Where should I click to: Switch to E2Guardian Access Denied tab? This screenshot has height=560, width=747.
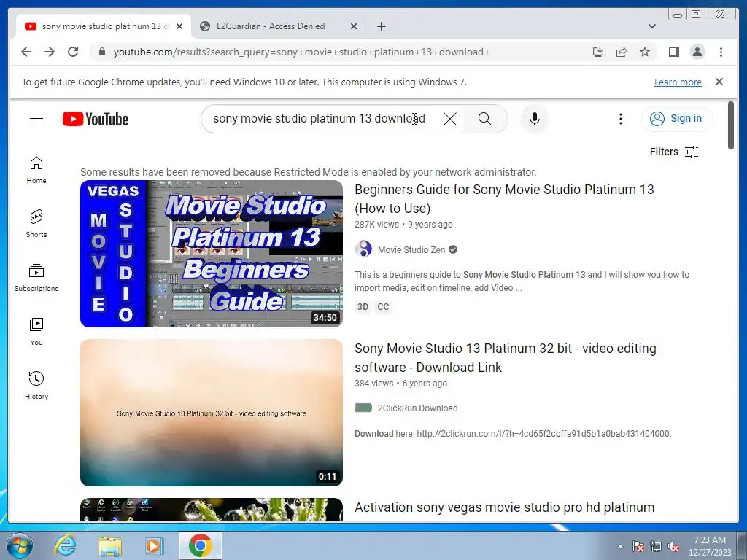coord(270,26)
